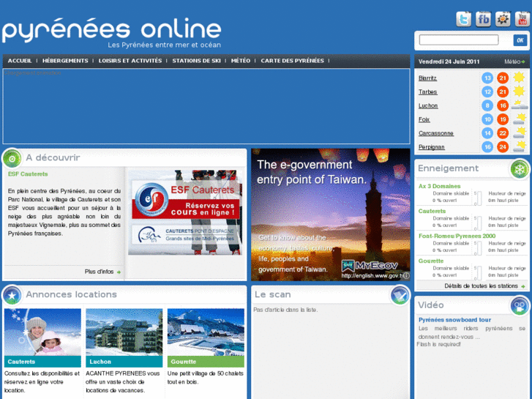Open Détails de toutes les stations
The image size is (532, 399).
[x=481, y=286]
